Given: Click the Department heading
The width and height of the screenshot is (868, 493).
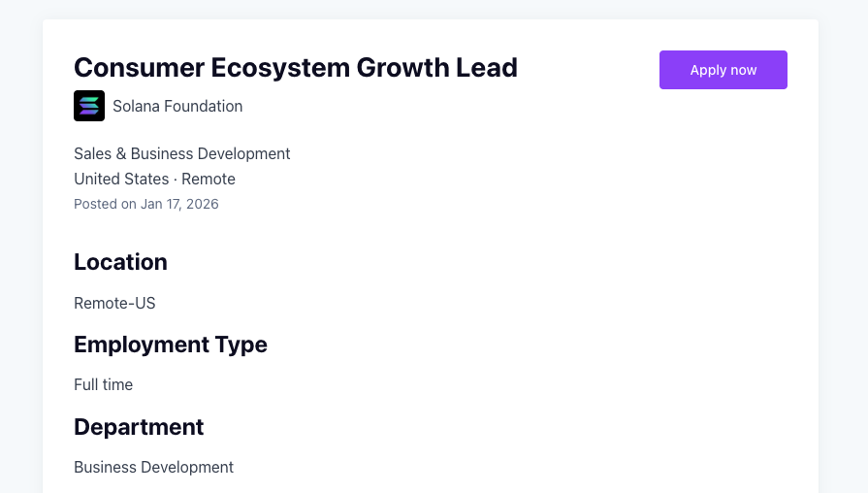Looking at the screenshot, I should 139,427.
